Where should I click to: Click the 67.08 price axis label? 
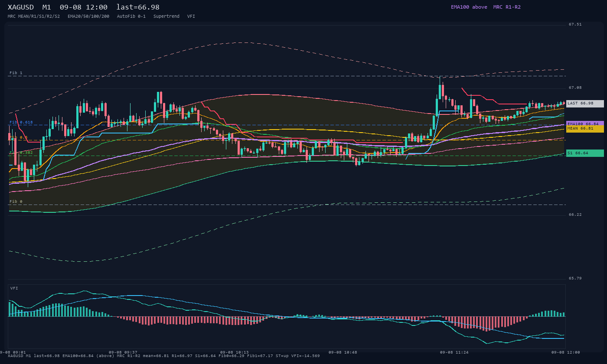click(575, 88)
